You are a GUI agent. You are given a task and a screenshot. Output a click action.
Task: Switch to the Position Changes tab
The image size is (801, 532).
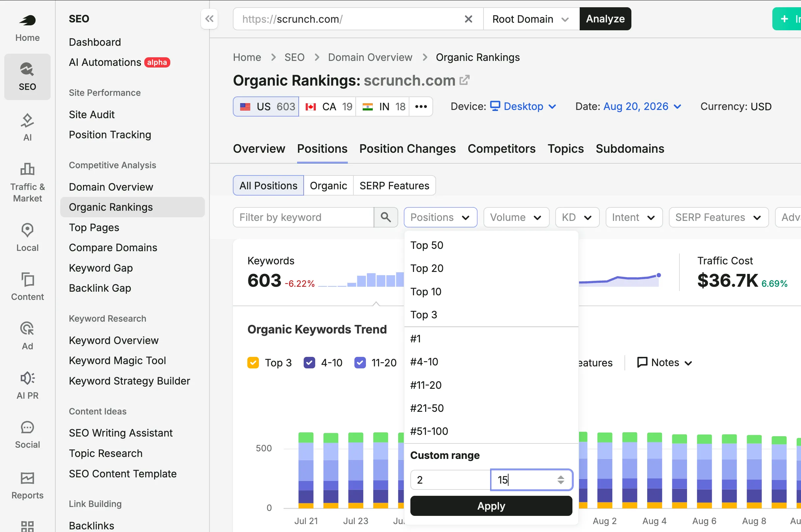pyautogui.click(x=407, y=148)
